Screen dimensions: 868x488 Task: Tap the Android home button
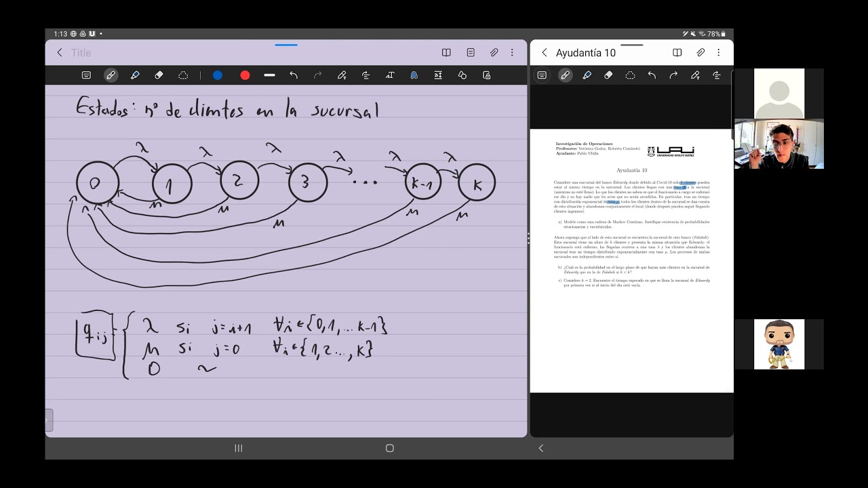click(x=389, y=448)
